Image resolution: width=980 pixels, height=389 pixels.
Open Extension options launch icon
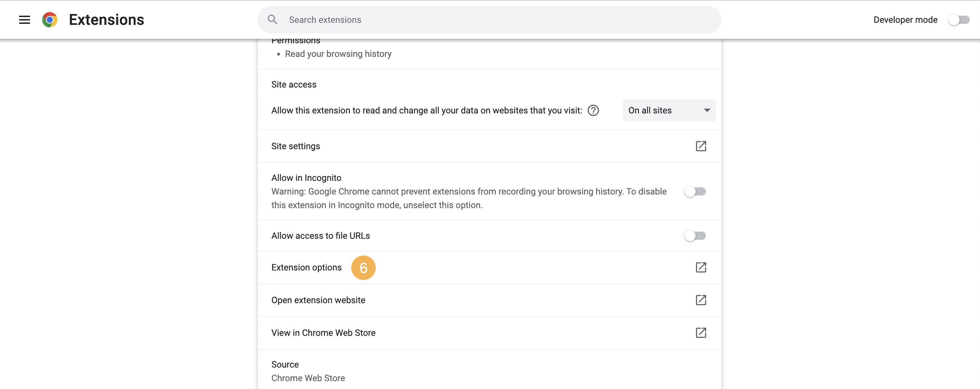[x=701, y=267]
